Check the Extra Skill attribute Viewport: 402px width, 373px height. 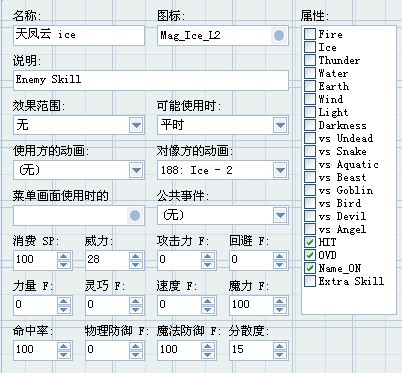coord(310,281)
